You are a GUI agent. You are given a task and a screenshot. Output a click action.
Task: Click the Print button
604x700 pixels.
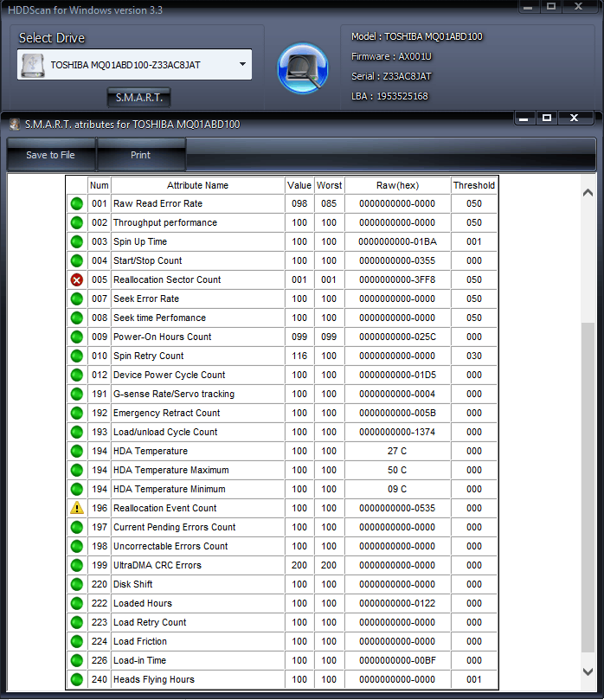click(141, 155)
